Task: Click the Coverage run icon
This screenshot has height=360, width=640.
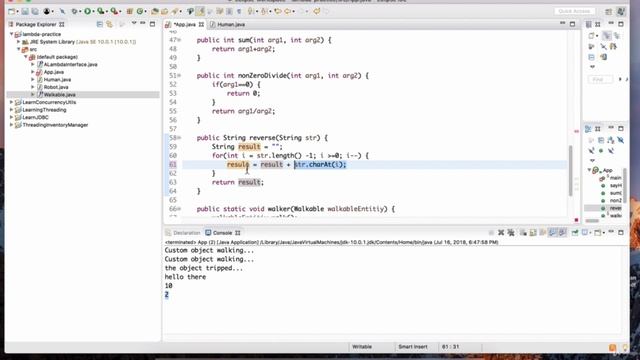Action: point(100,11)
